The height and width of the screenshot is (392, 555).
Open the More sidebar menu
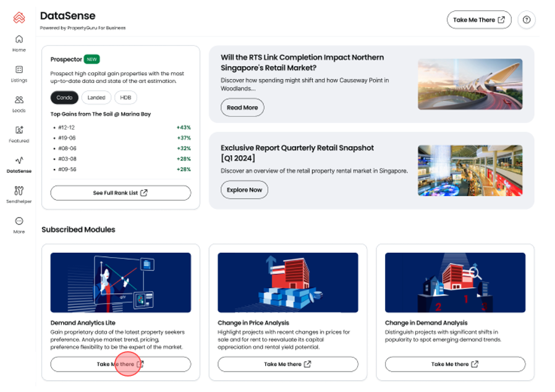tap(19, 225)
